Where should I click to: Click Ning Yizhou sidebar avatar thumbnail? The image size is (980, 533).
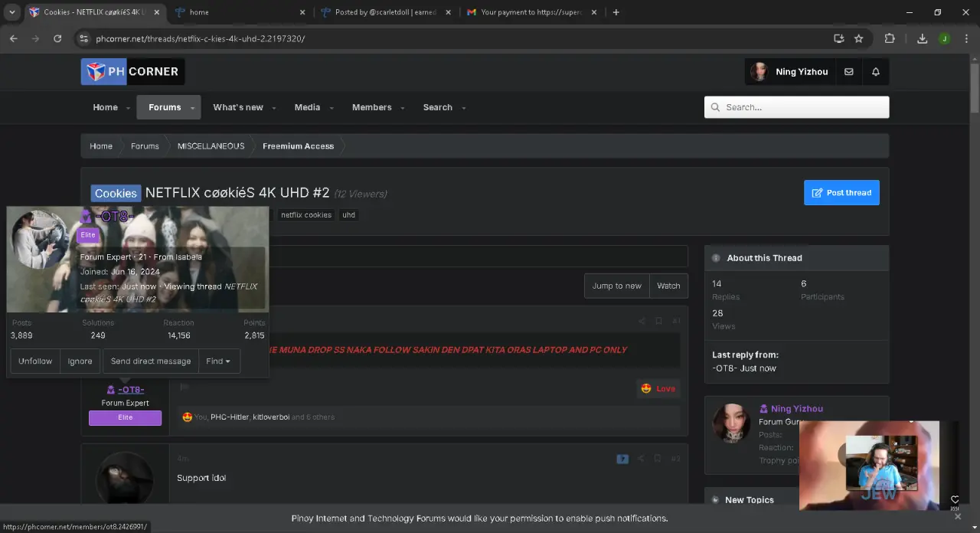click(732, 423)
